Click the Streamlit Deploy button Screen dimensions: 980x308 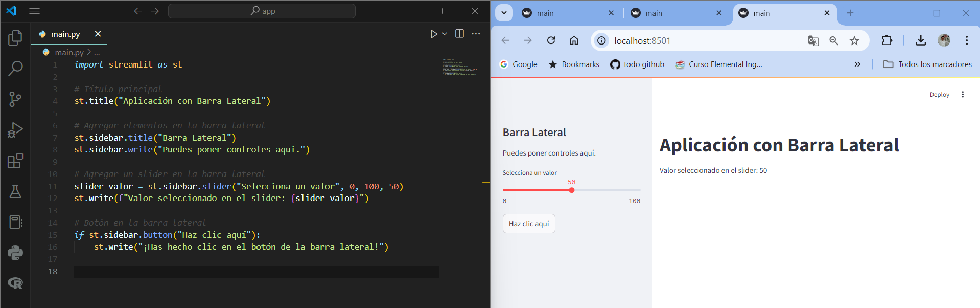939,95
